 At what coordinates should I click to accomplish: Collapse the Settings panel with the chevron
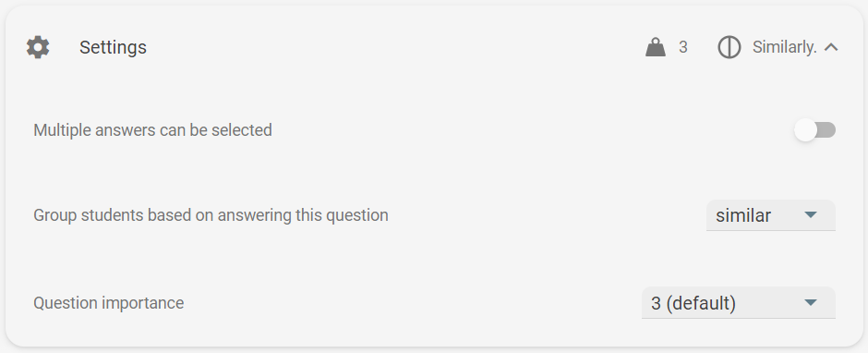click(831, 48)
